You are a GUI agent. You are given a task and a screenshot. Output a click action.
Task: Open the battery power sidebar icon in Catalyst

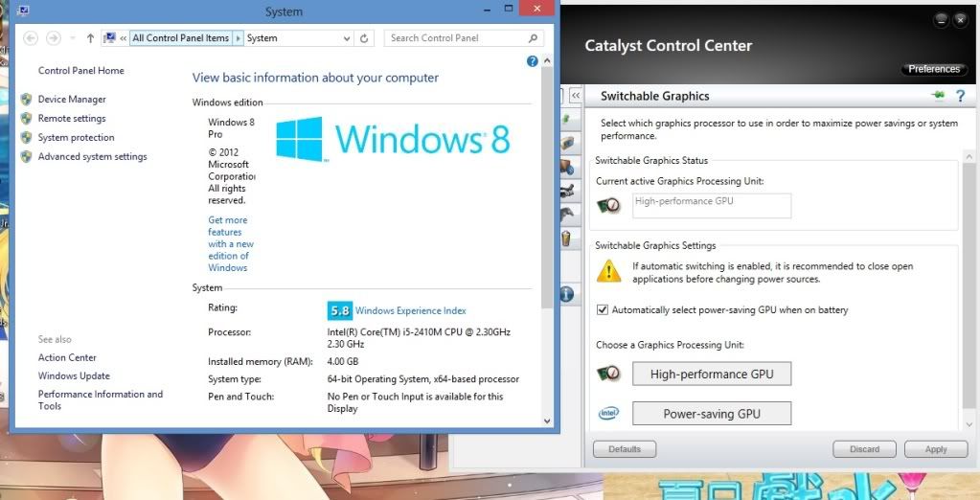pyautogui.click(x=565, y=239)
